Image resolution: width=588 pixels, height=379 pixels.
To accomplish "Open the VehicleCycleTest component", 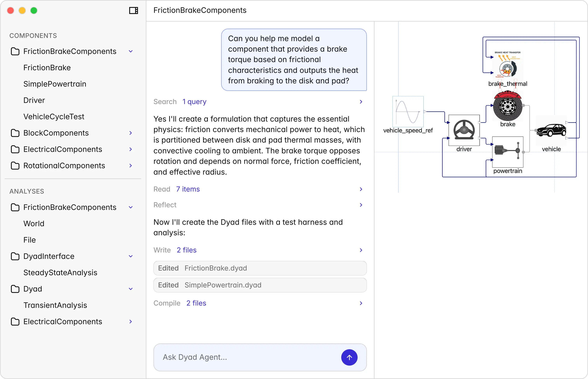I will (54, 116).
